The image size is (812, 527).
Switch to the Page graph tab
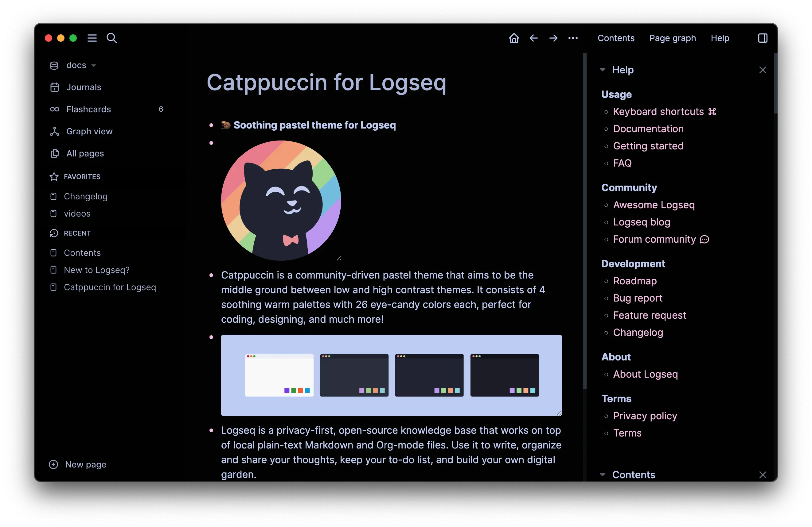pyautogui.click(x=672, y=38)
